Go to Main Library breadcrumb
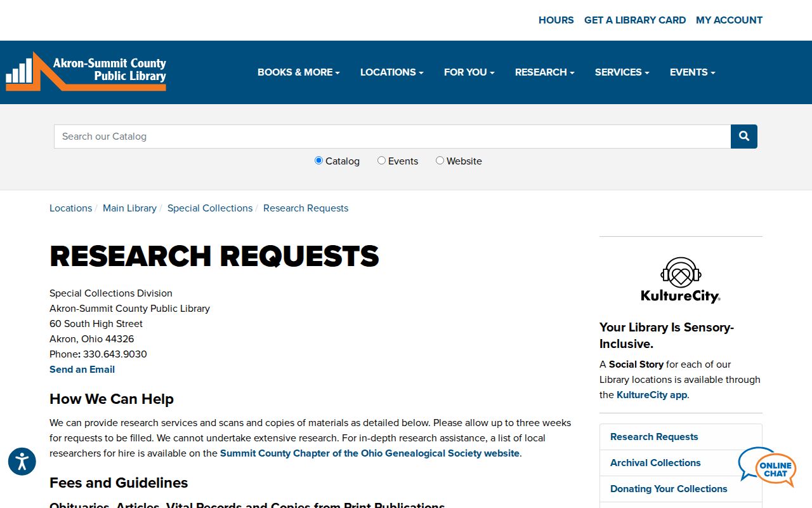The image size is (812, 508). pos(130,208)
